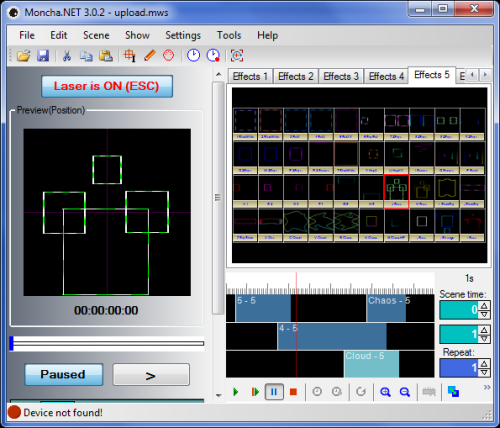Select the orange pencil drawing tool

pos(150,55)
